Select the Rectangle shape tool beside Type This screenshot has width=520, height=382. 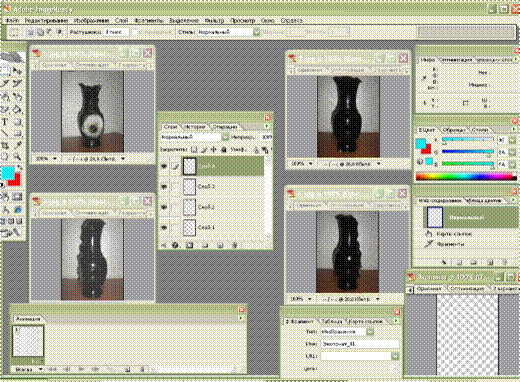point(17,122)
